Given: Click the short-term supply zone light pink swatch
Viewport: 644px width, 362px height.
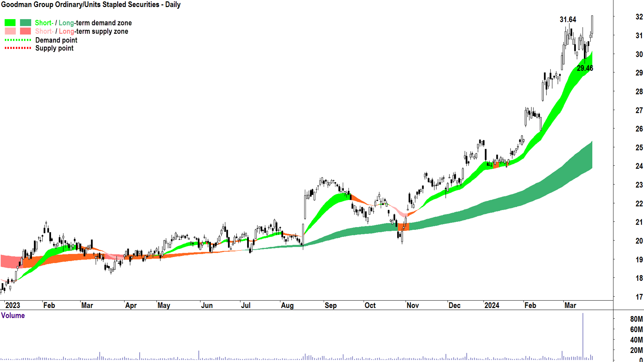Looking at the screenshot, I should pos(10,31).
